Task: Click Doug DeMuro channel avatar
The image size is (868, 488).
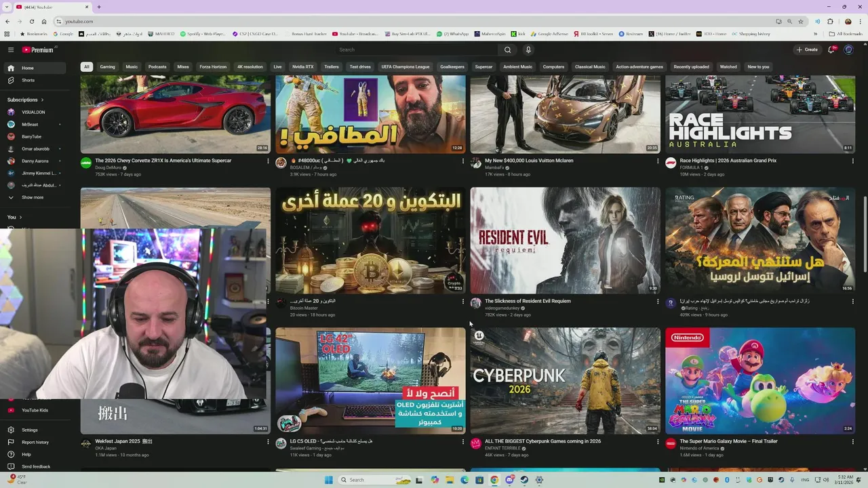Action: (86, 163)
